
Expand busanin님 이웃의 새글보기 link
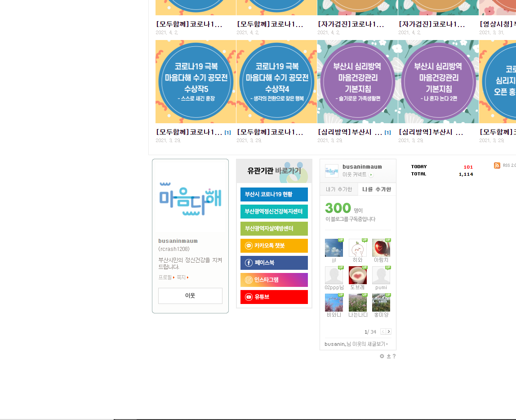pos(356,344)
